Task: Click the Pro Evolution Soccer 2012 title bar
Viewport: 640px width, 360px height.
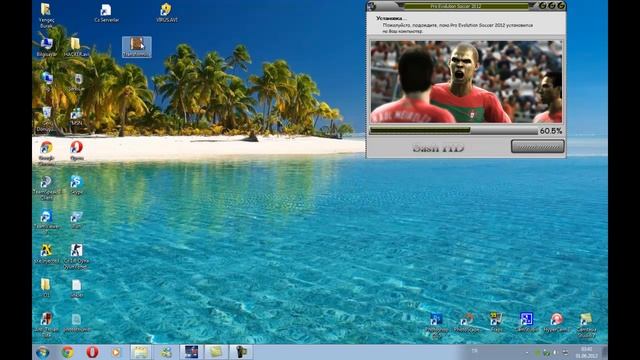Action: pyautogui.click(x=467, y=6)
